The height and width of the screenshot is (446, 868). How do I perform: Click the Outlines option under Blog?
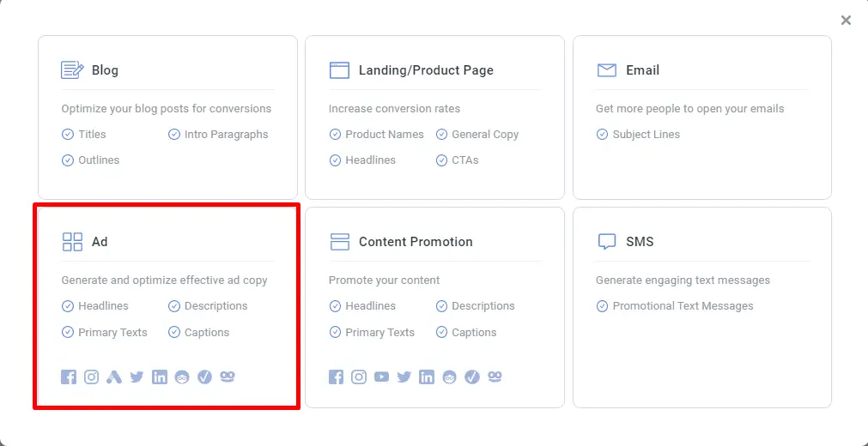99,160
